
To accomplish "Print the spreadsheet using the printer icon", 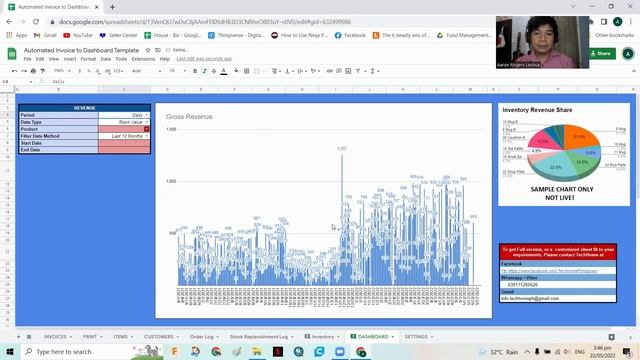I will click(x=33, y=71).
